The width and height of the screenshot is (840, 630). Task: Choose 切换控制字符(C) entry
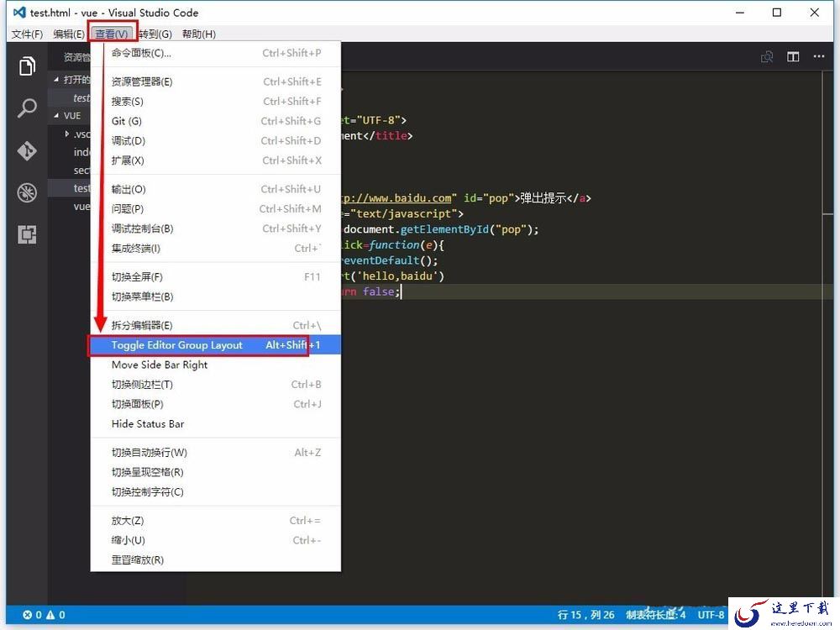(x=216, y=491)
